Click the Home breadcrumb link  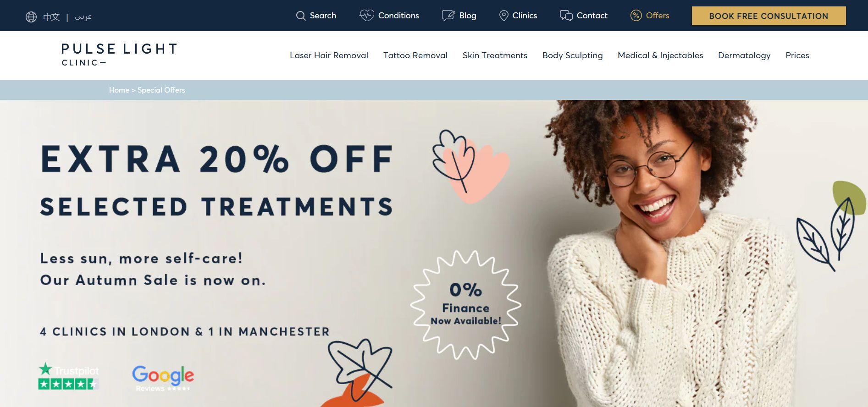tap(119, 90)
